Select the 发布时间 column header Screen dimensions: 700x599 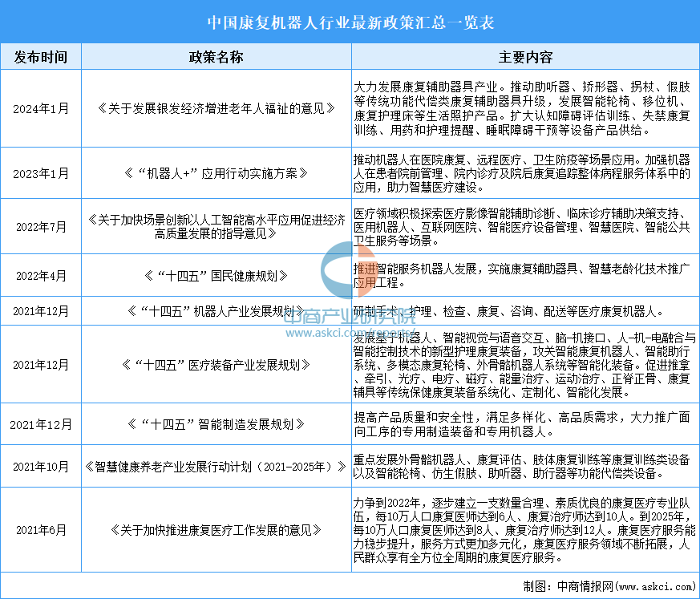pyautogui.click(x=41, y=58)
